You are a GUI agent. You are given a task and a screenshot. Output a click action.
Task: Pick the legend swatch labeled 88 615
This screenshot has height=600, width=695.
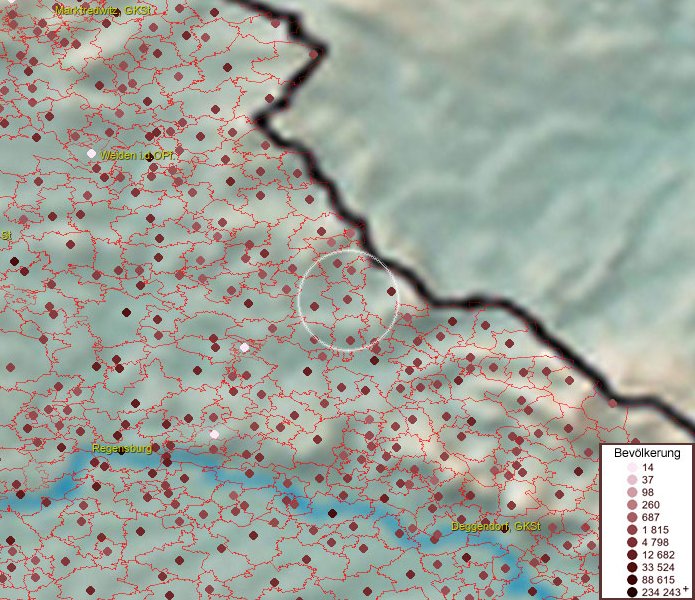[x=631, y=580]
